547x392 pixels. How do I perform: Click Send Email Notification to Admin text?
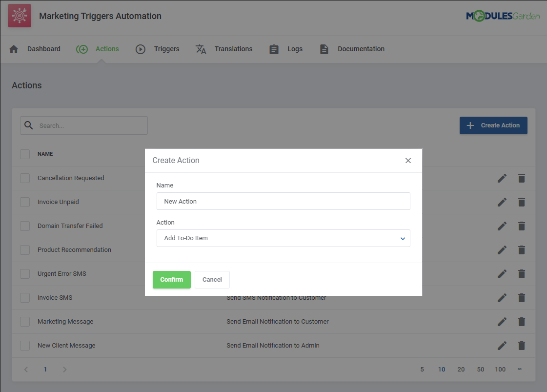tap(273, 346)
